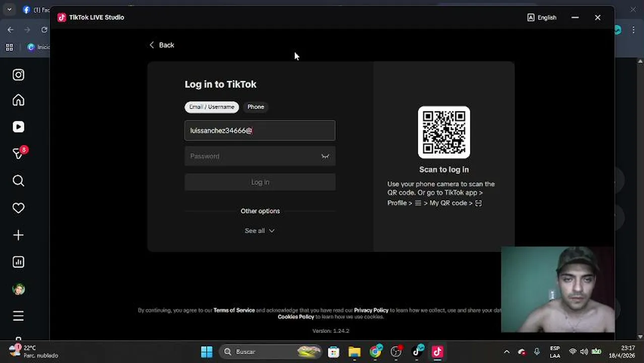The width and height of the screenshot is (644, 363).
Task: Open the 22°C weather widget
Action: pos(33,351)
